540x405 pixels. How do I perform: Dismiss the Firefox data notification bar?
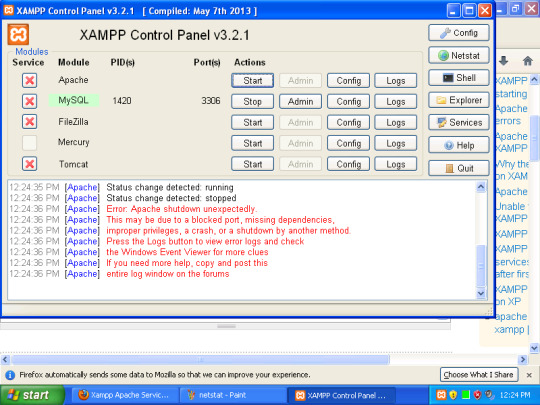tap(529, 375)
